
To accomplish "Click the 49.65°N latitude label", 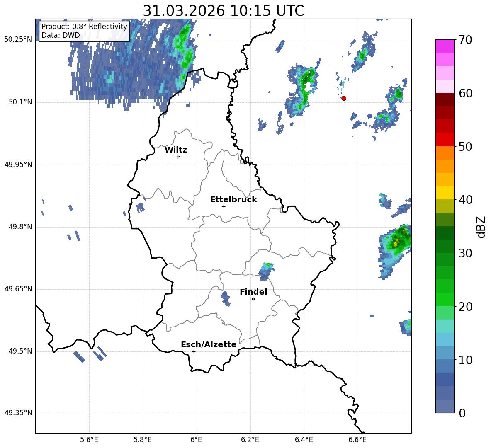I will [18, 289].
